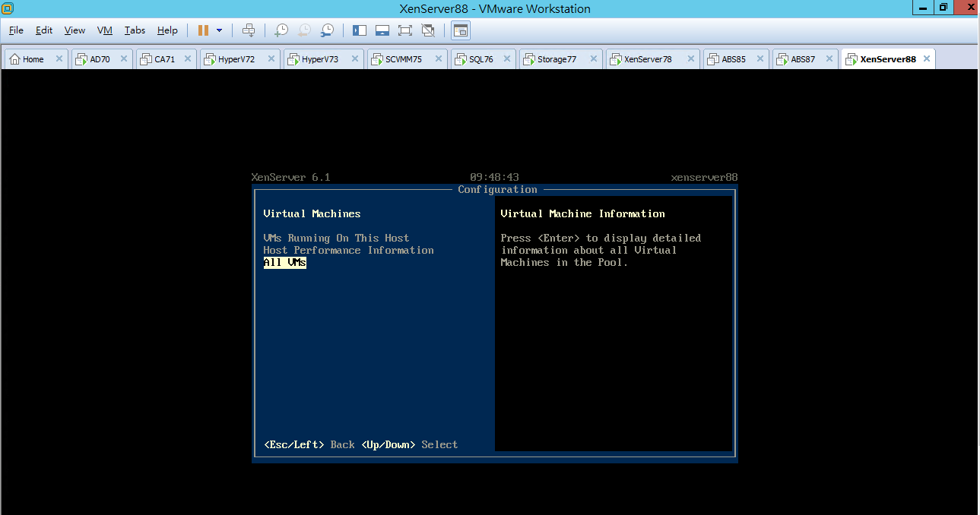Image resolution: width=980 pixels, height=515 pixels.
Task: Click the <Up/Down> Select hint
Action: [410, 444]
